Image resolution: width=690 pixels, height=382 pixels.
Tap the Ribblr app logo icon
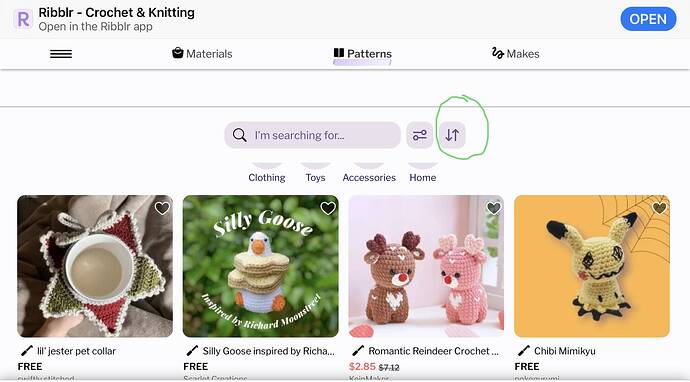pos(23,19)
